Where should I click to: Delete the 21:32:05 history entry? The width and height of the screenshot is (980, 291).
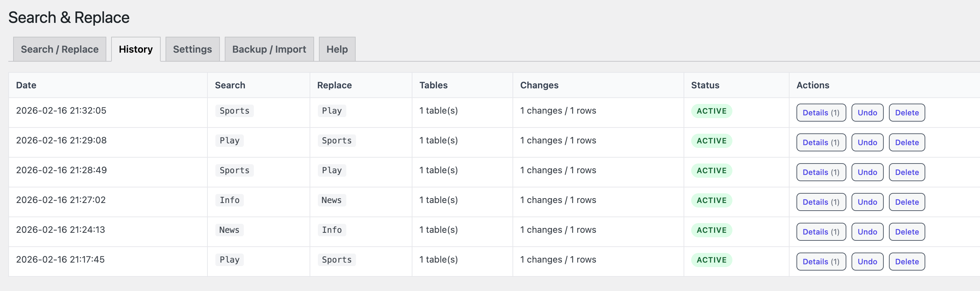click(x=907, y=113)
